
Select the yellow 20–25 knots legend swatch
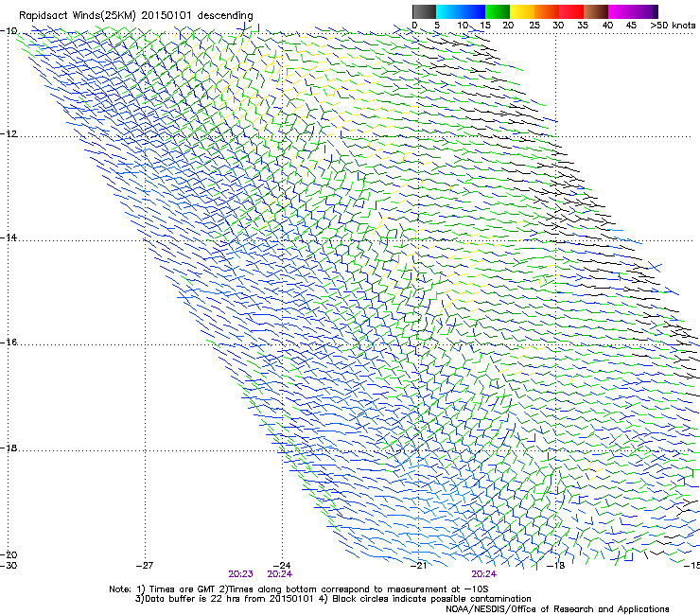click(x=522, y=11)
